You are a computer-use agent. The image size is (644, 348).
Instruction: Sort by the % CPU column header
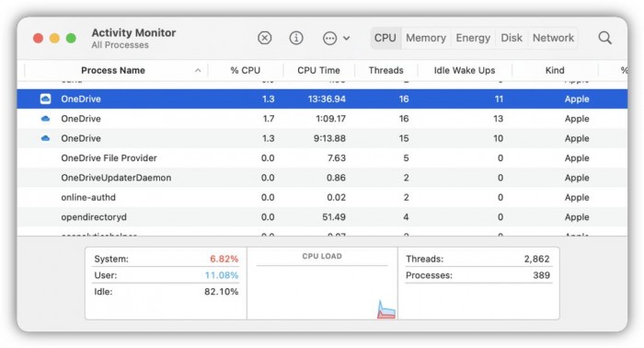click(x=246, y=70)
